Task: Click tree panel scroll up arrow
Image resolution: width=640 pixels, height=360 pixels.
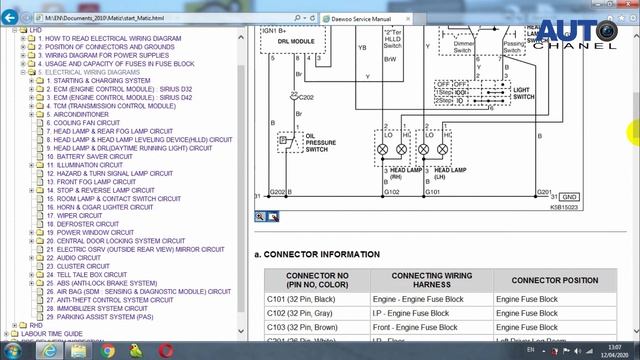Action: click(241, 37)
